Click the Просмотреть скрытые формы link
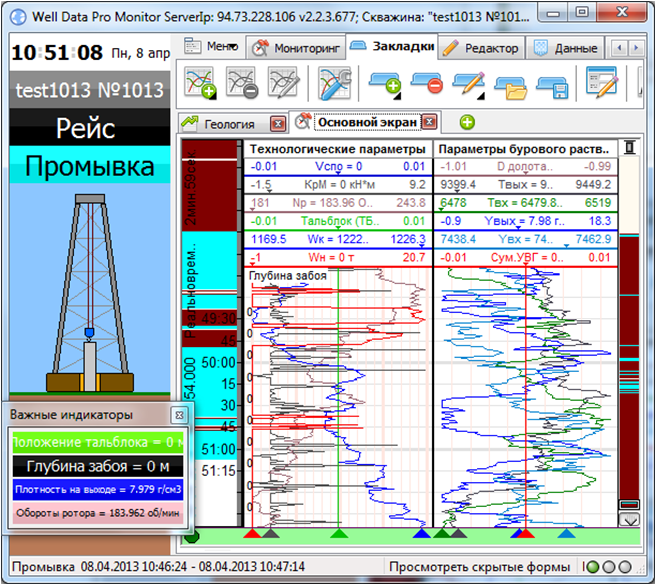The image size is (656, 585). 479,567
